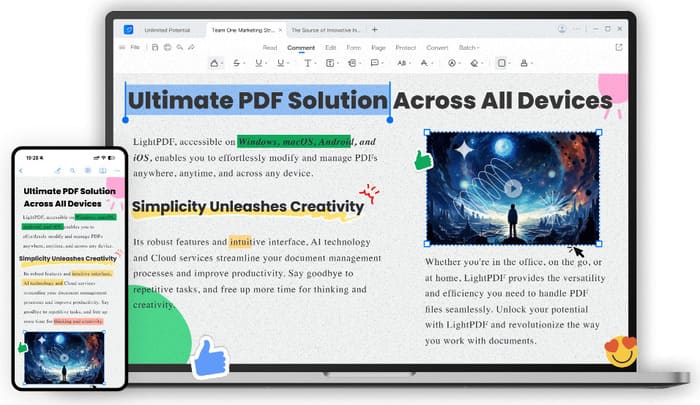
Task: Tap the page thumbnails icon on phone
Action: 88,171
